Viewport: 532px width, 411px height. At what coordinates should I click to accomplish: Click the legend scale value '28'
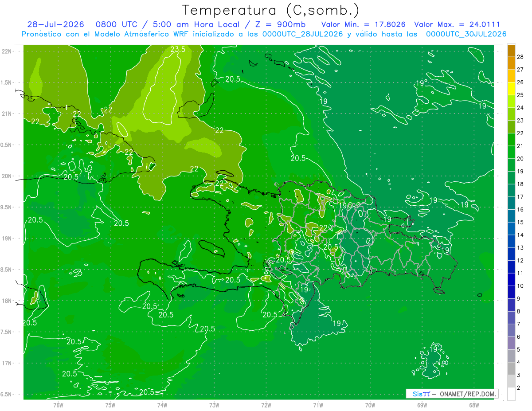tap(520, 57)
